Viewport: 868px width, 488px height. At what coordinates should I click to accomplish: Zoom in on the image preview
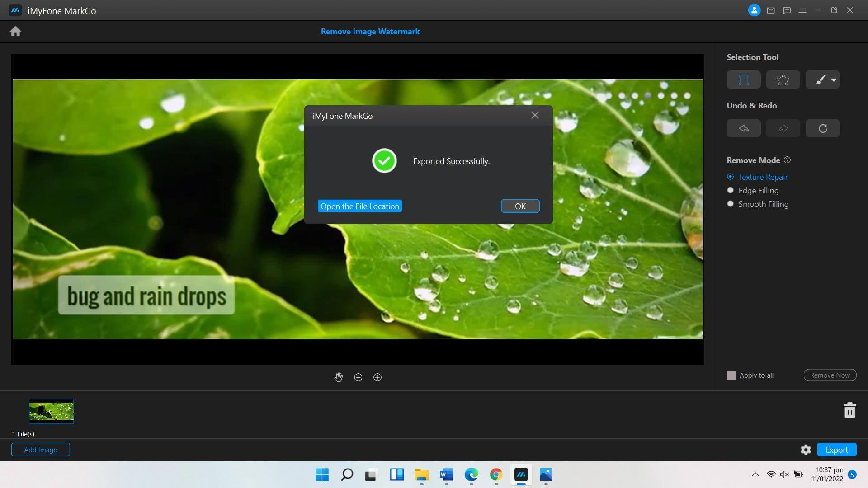377,377
